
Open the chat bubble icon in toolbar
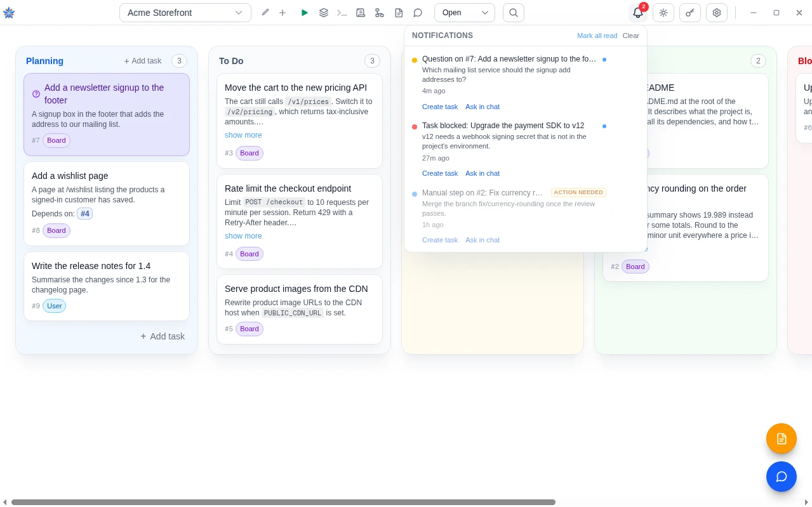pos(418,13)
